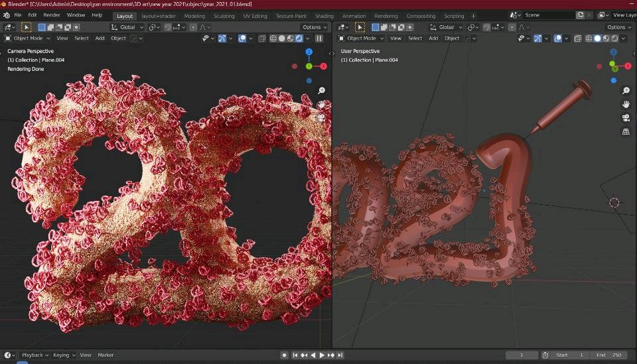Click the red X axis on left gizmo
This screenshot has height=364, width=637.
point(323,66)
